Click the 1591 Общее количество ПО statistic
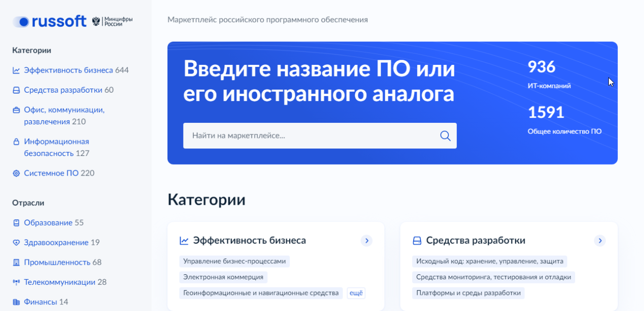Screen dimensions: 644x311 pos(565,120)
